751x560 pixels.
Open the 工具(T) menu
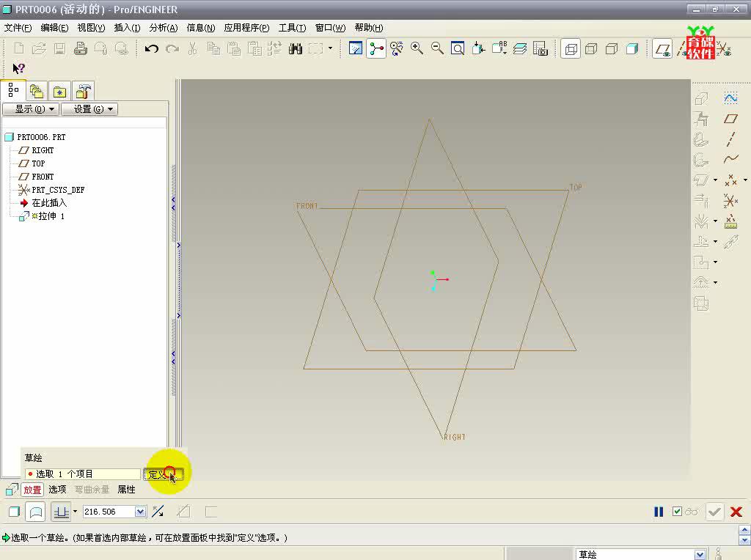coord(292,28)
